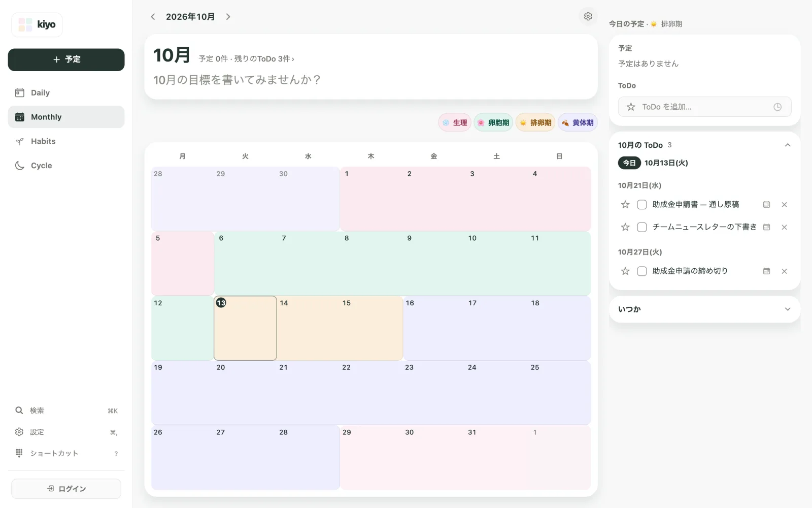
Task: Open ショートカット list
Action: click(x=66, y=453)
